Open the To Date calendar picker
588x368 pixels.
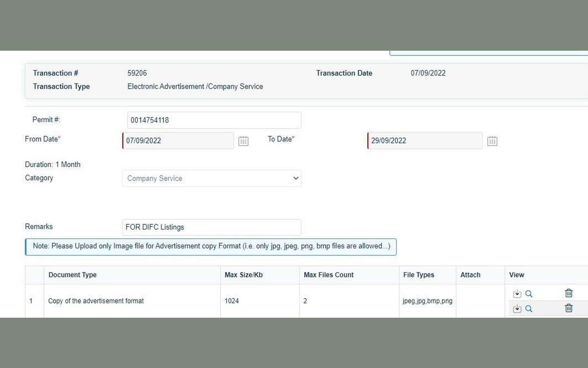point(492,141)
